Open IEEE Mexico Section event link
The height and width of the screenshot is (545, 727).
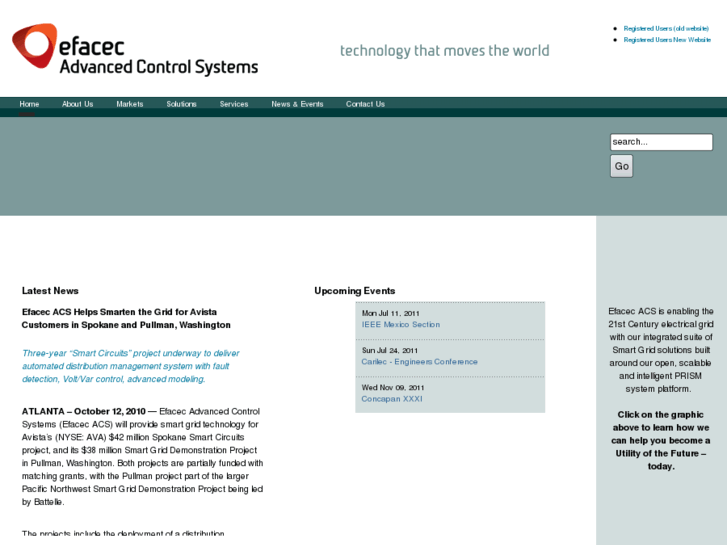pos(401,324)
